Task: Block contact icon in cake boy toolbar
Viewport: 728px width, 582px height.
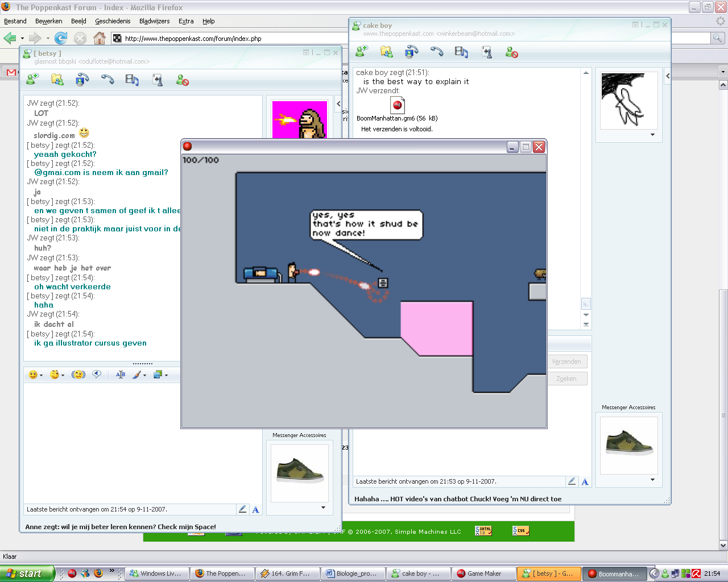Action: click(512, 52)
